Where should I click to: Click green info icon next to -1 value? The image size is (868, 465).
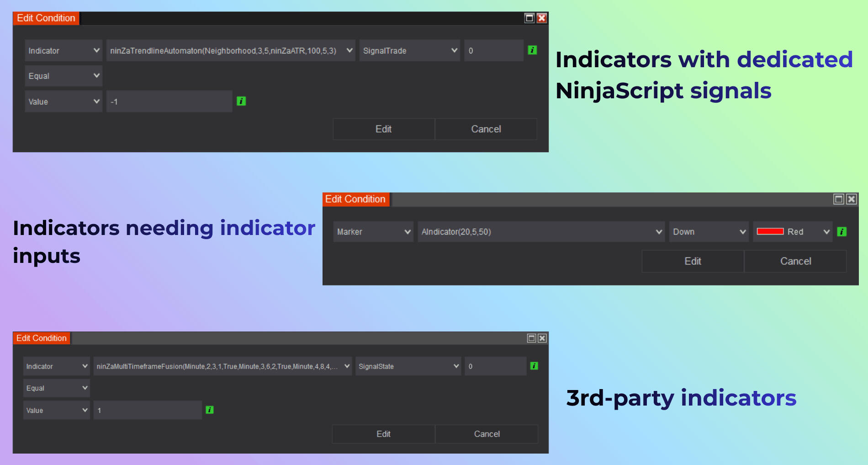241,101
